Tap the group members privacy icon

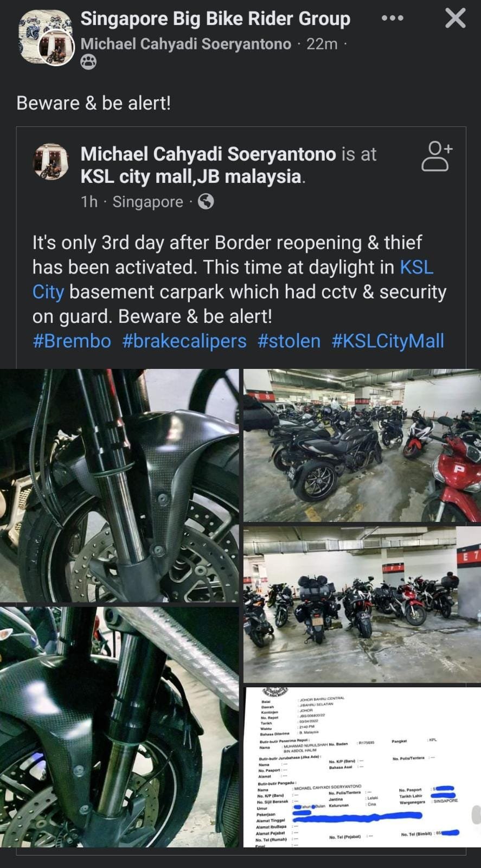(88, 63)
